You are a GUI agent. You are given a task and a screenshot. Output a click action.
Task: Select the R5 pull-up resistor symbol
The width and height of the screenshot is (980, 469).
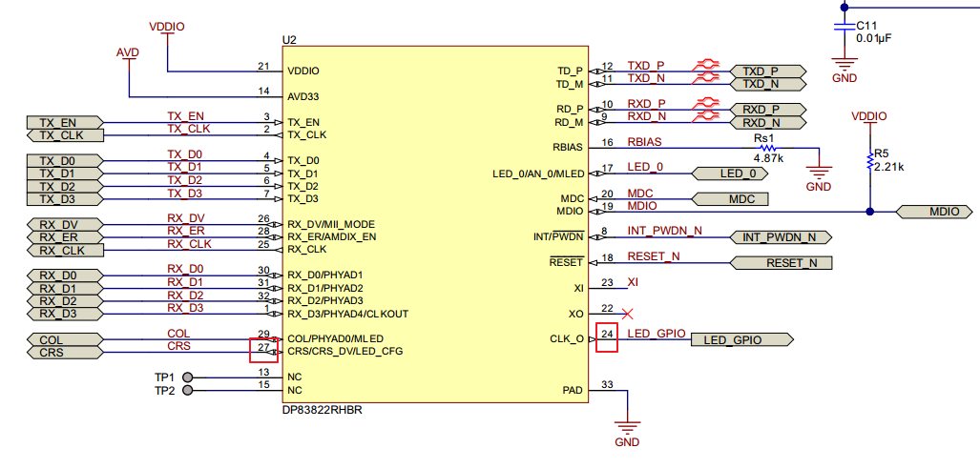click(868, 160)
